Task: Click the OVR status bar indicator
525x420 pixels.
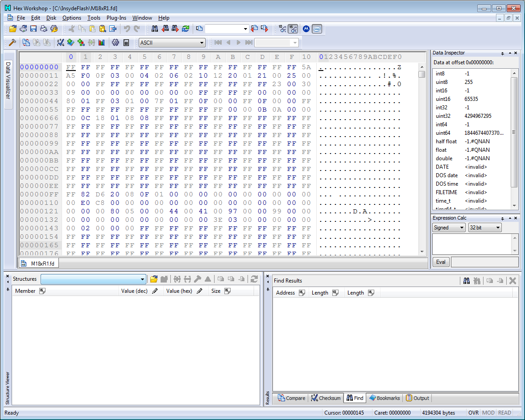Action: (473, 412)
